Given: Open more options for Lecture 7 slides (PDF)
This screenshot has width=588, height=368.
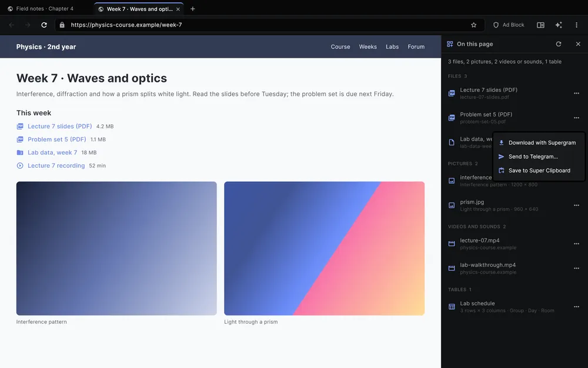Looking at the screenshot, I should (x=576, y=93).
